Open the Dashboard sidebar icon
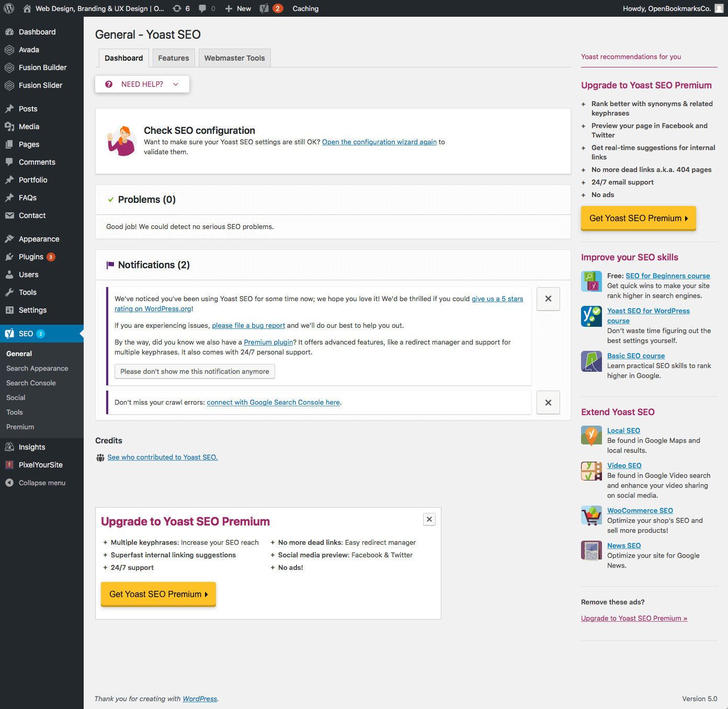This screenshot has height=709, width=728. pyautogui.click(x=9, y=32)
